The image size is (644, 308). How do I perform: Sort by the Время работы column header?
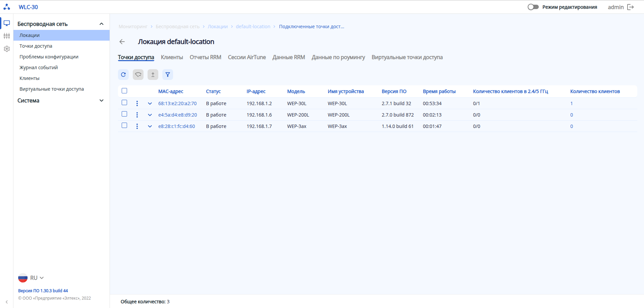pyautogui.click(x=439, y=91)
